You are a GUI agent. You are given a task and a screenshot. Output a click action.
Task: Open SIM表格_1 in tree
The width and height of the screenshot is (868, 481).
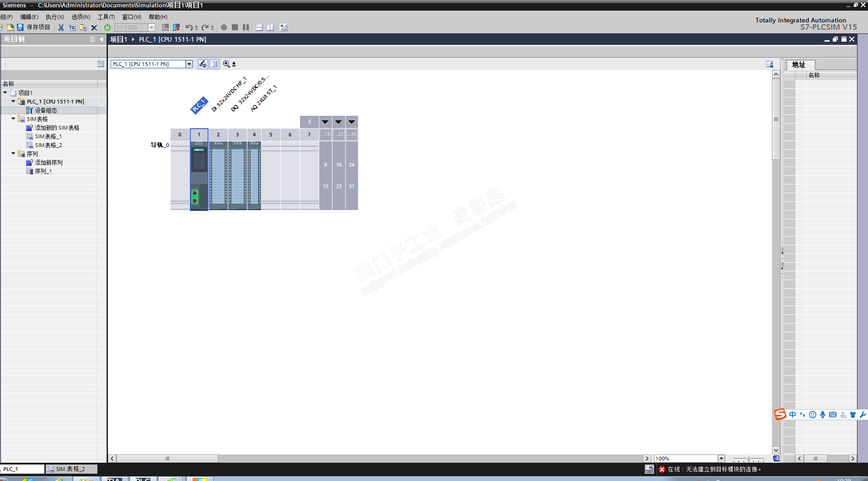(48, 136)
